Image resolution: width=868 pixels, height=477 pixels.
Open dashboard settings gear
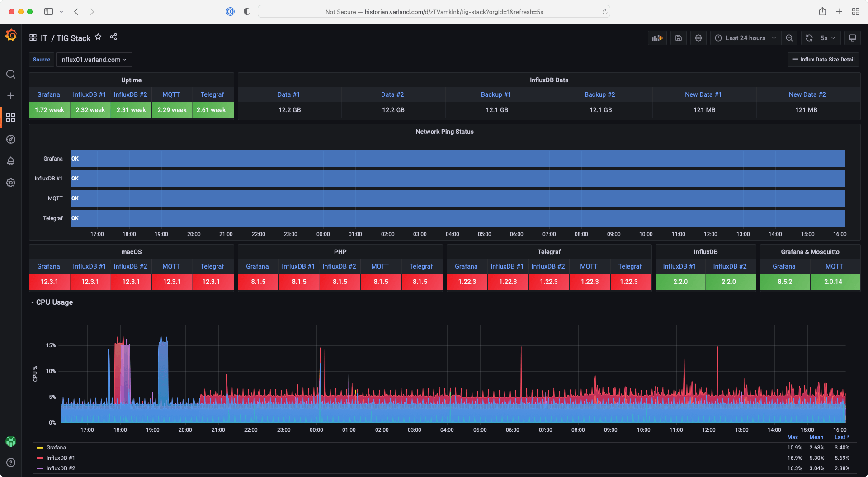(x=698, y=38)
